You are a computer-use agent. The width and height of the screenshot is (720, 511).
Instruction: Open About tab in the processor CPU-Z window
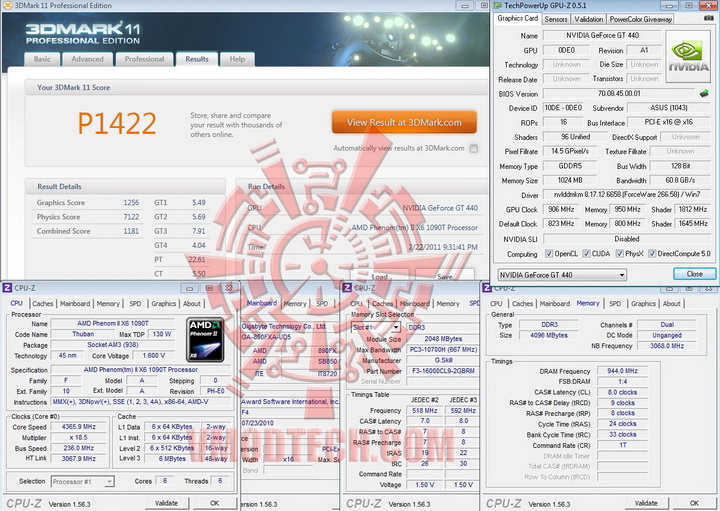[191, 303]
